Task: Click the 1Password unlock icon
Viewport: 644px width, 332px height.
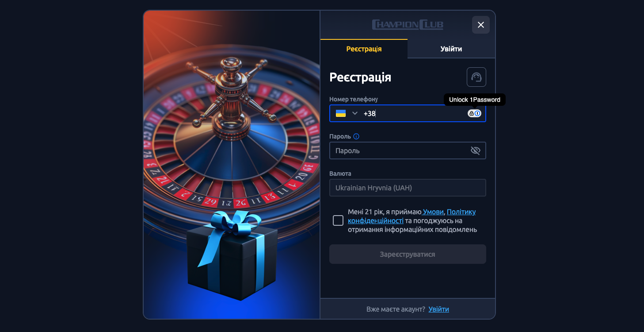Action: (474, 113)
